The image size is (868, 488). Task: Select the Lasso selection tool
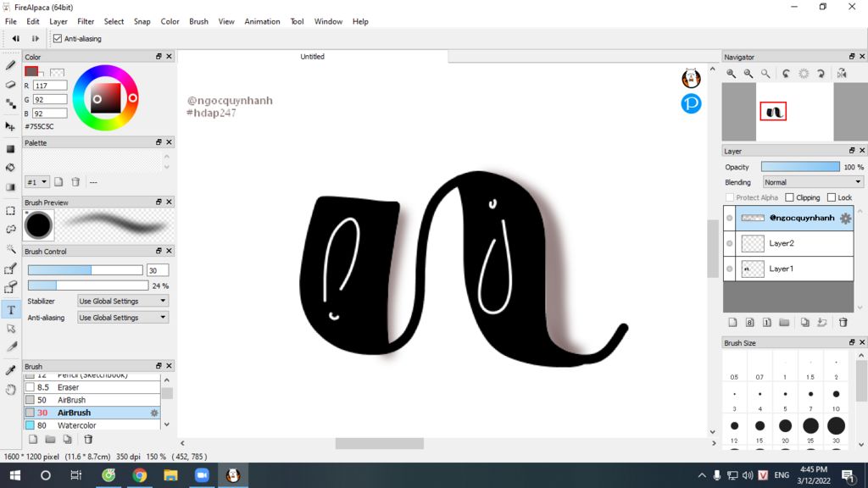click(10, 229)
